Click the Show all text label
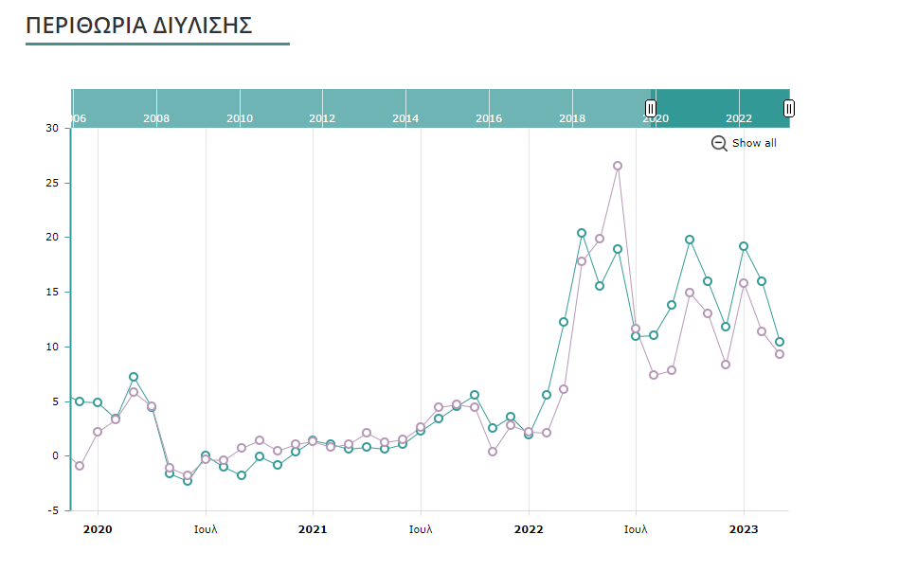Screen dimensions: 899x588 coord(754,143)
